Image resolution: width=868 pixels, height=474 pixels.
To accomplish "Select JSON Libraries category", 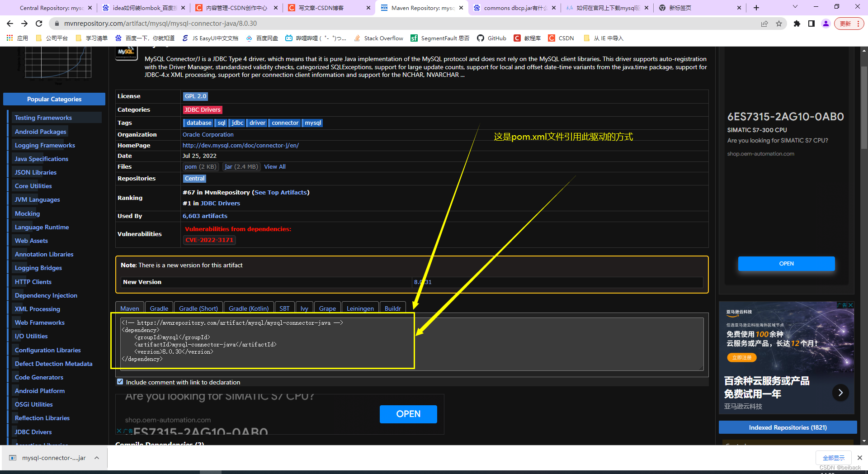I will [x=36, y=172].
